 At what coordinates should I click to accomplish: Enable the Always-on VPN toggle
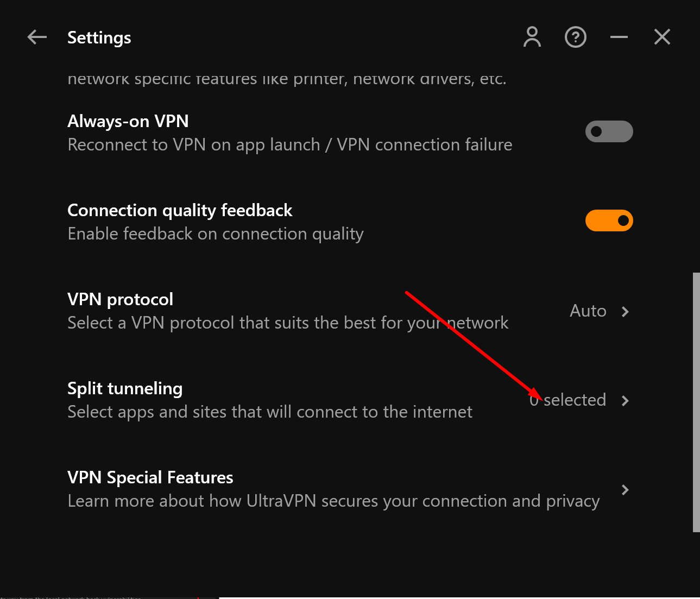[x=609, y=131]
